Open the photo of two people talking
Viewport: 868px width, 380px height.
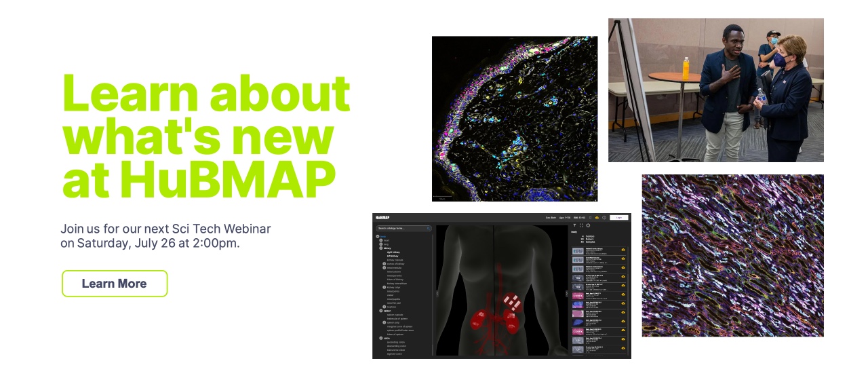coord(716,90)
